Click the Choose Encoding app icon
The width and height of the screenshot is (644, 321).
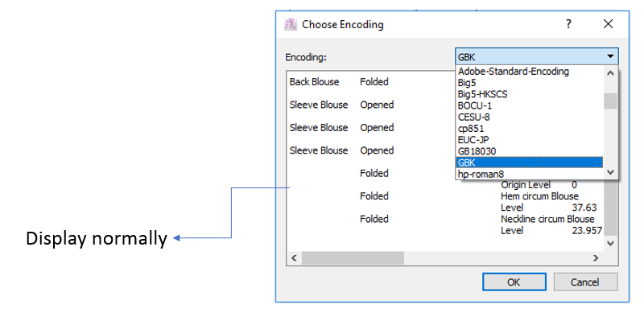tap(291, 24)
